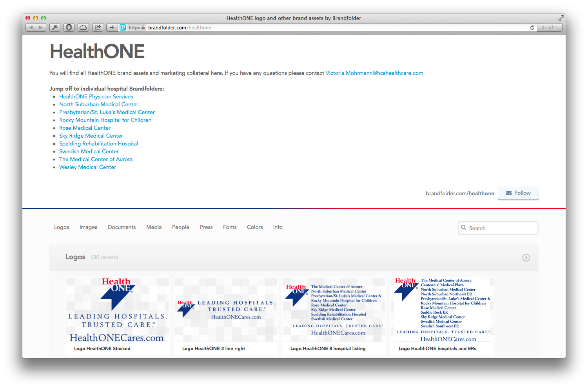Screen dimensions: 588x389
Task: Open the People tab
Action: (x=181, y=227)
